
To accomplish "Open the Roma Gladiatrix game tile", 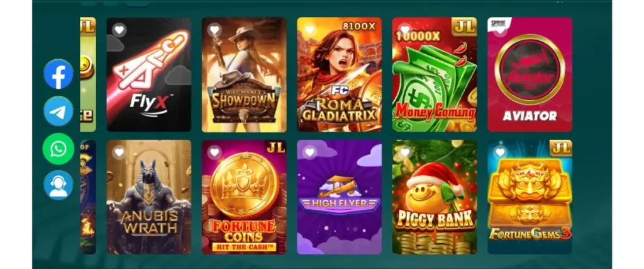I will [x=339, y=74].
